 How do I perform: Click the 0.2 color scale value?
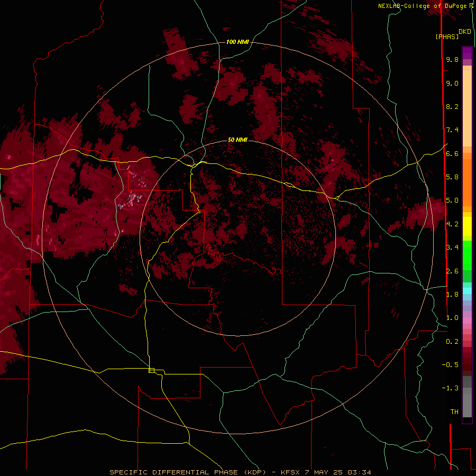pos(452,342)
